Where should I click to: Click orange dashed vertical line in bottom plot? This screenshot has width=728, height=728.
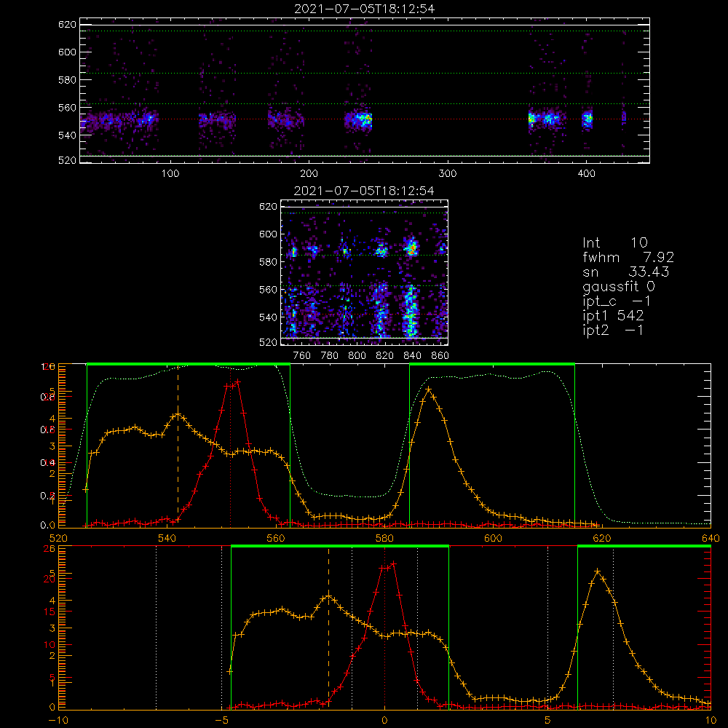329,628
